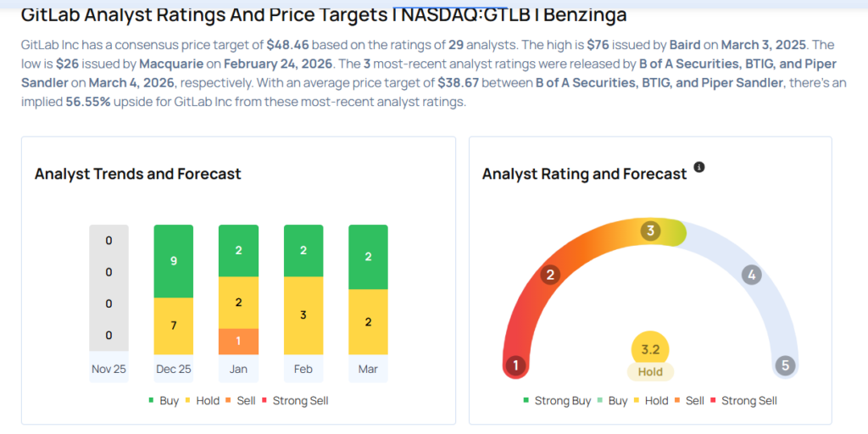Select the gray Nov 25 bar
The width and height of the screenshot is (868, 434).
(108, 288)
